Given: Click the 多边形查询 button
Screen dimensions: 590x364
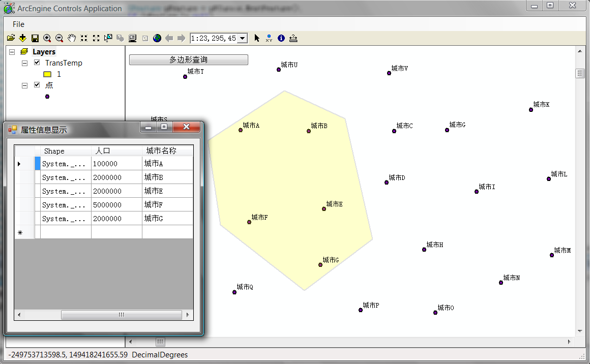Looking at the screenshot, I should (188, 59).
